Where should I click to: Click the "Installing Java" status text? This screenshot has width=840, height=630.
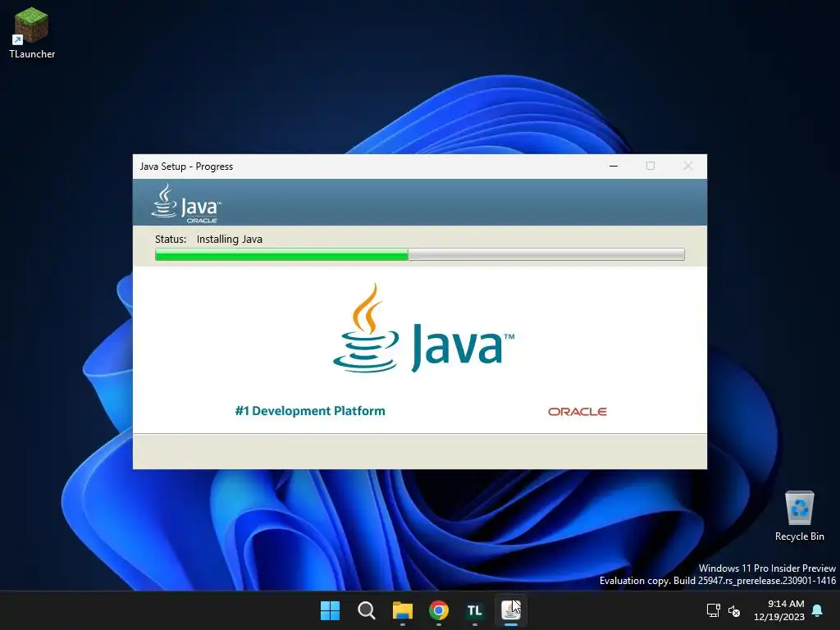pyautogui.click(x=230, y=239)
